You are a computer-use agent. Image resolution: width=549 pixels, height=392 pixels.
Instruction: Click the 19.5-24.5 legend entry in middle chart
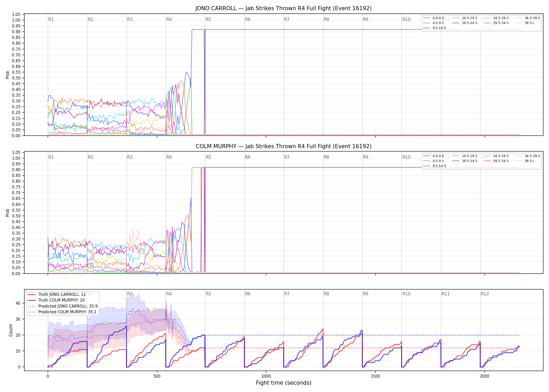pos(465,161)
